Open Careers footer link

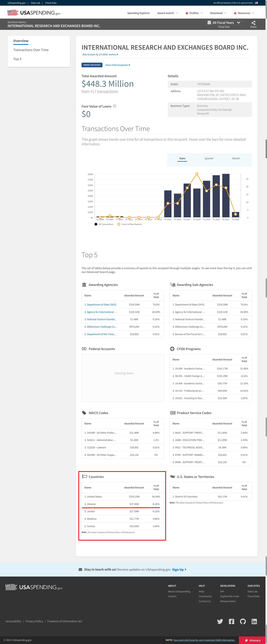tap(172, 596)
